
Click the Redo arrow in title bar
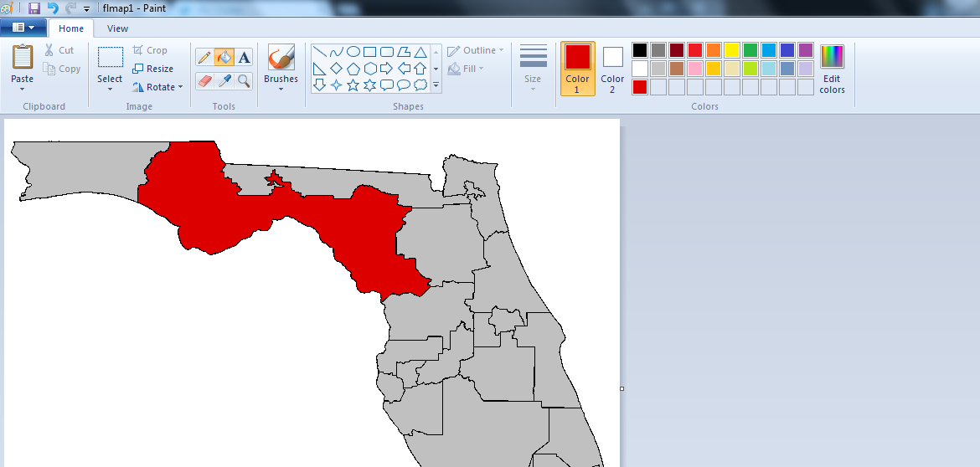click(x=71, y=8)
